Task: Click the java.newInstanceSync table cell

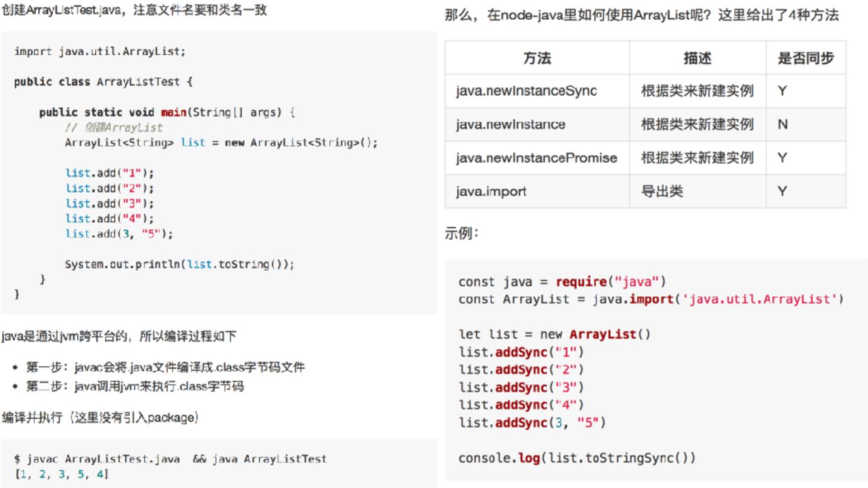Action: [526, 91]
